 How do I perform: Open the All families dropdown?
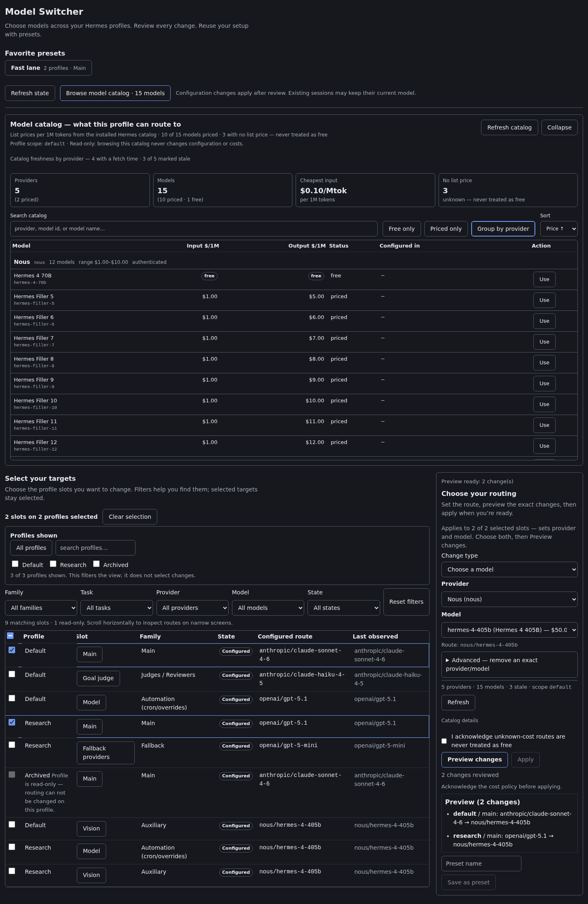click(41, 608)
